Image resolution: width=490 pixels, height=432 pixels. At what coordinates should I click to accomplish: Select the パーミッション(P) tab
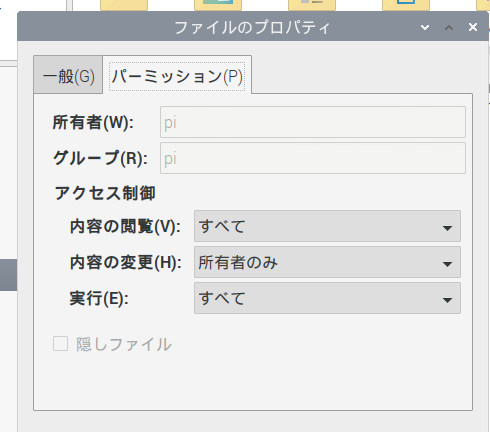click(177, 76)
